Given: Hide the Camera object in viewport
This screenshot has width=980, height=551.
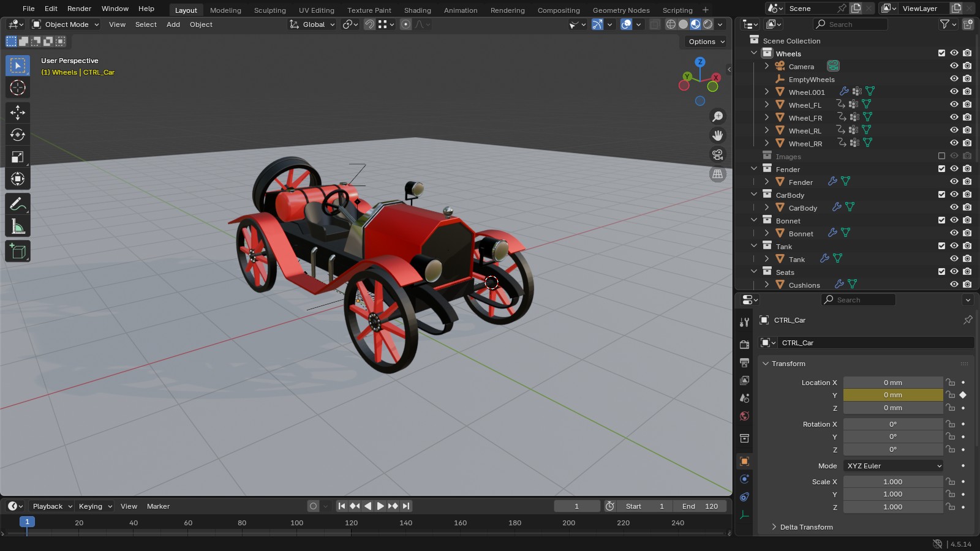Looking at the screenshot, I should pyautogui.click(x=954, y=66).
